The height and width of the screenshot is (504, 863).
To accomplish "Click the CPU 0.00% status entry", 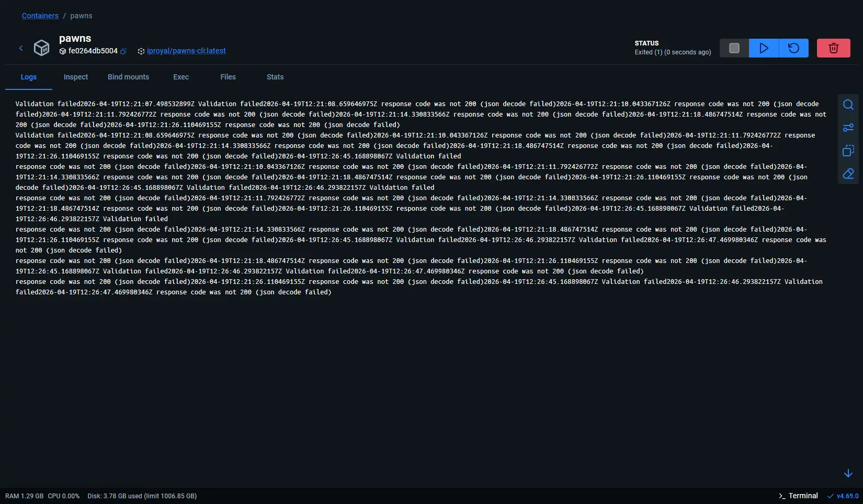I will click(64, 496).
